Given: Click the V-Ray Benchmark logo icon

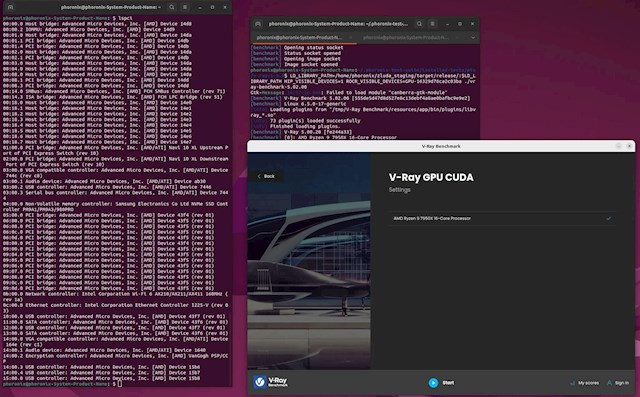Looking at the screenshot, I should pyautogui.click(x=260, y=382).
